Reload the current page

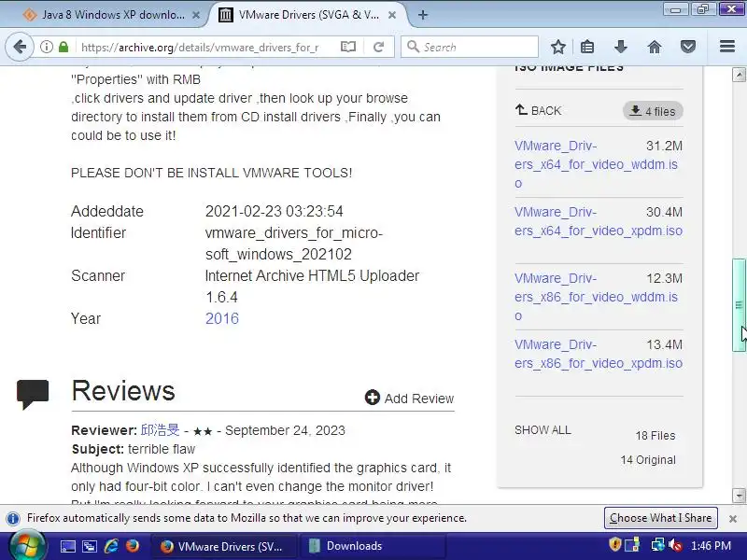[379, 47]
